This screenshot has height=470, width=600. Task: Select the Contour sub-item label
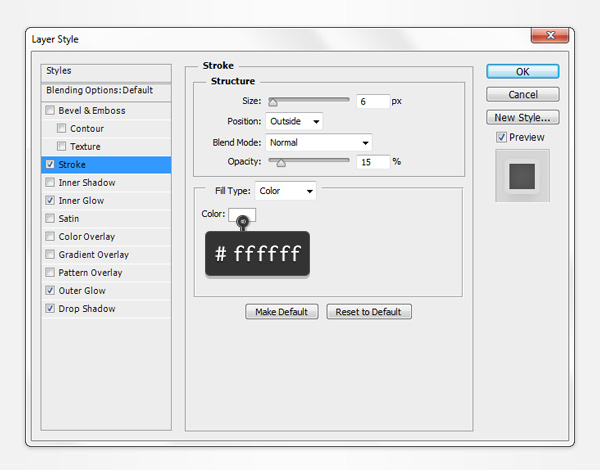point(87,129)
